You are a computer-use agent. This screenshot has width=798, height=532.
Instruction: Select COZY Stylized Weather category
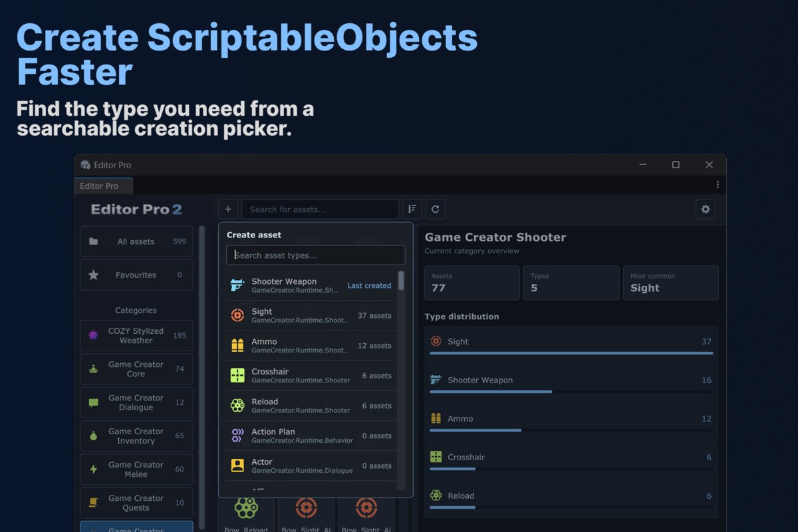[x=136, y=335]
